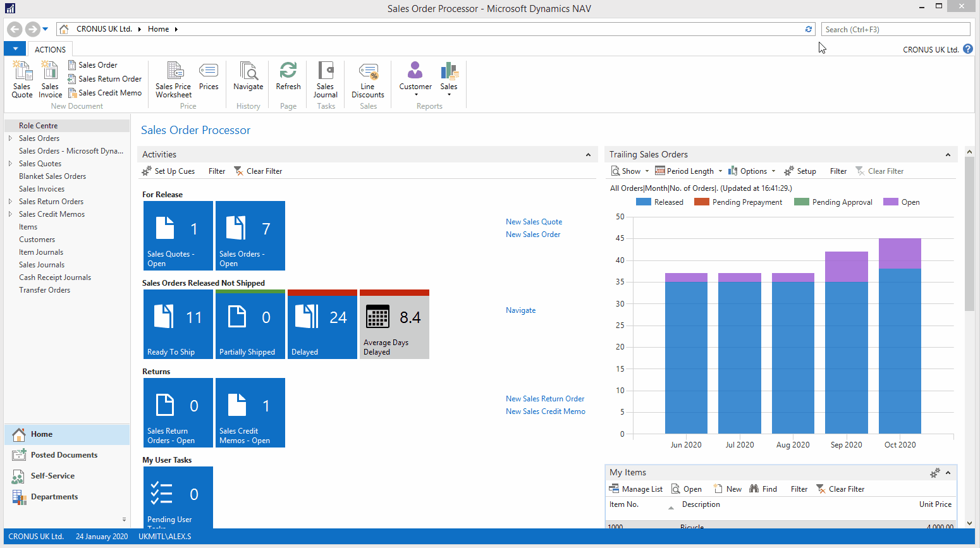This screenshot has width=980, height=548.
Task: Click the Pending Prepayment legend swatch
Action: pyautogui.click(x=701, y=202)
